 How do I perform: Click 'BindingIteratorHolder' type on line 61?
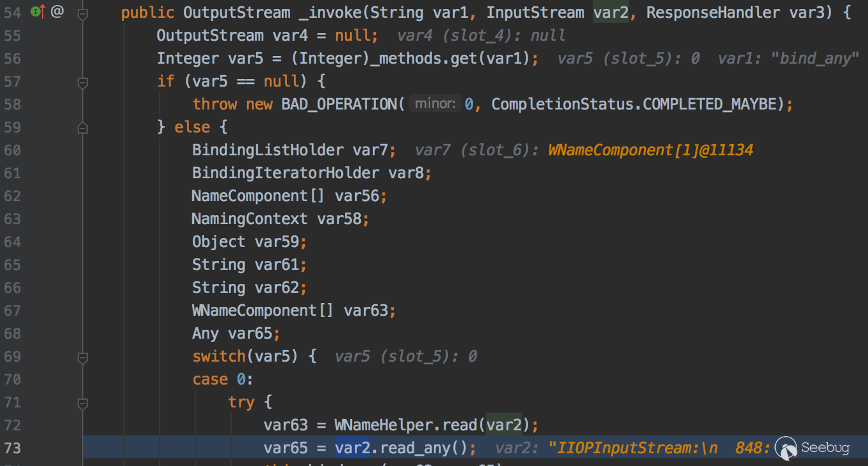coord(286,173)
